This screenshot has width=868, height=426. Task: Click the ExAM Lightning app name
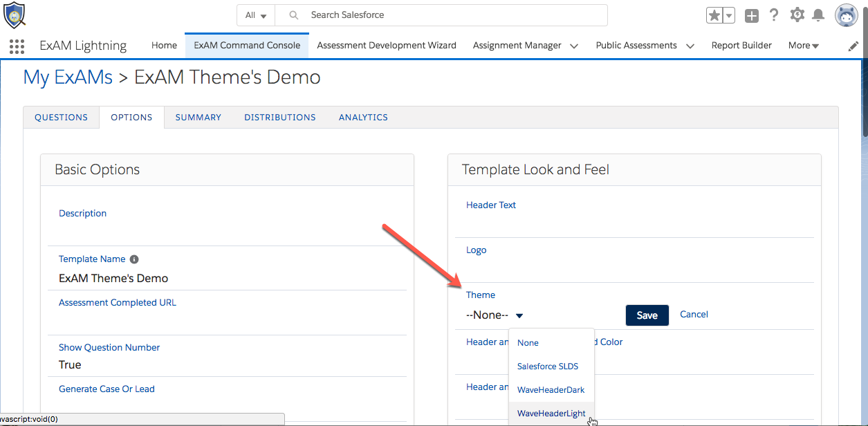(x=83, y=46)
